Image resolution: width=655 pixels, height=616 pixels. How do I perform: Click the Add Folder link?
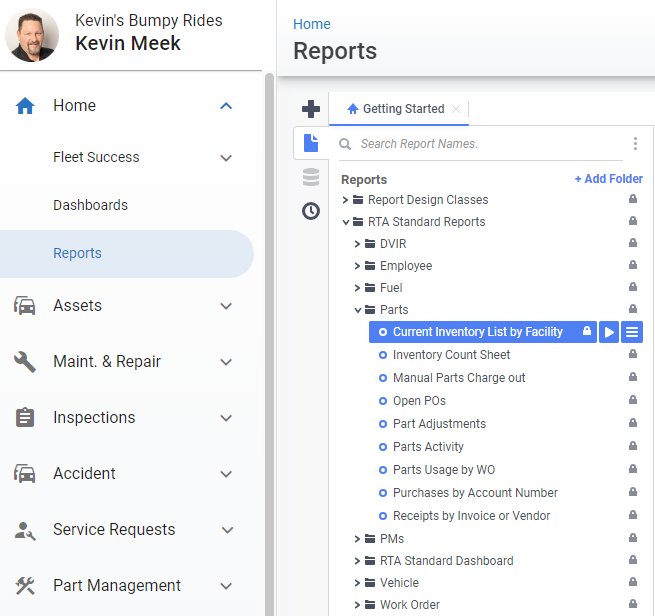(x=608, y=179)
